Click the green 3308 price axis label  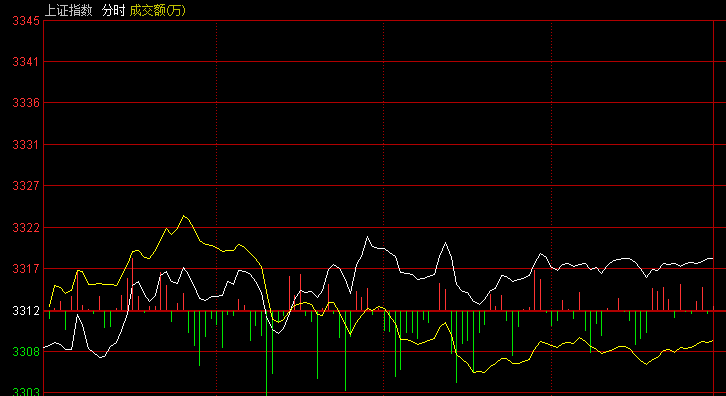25,352
